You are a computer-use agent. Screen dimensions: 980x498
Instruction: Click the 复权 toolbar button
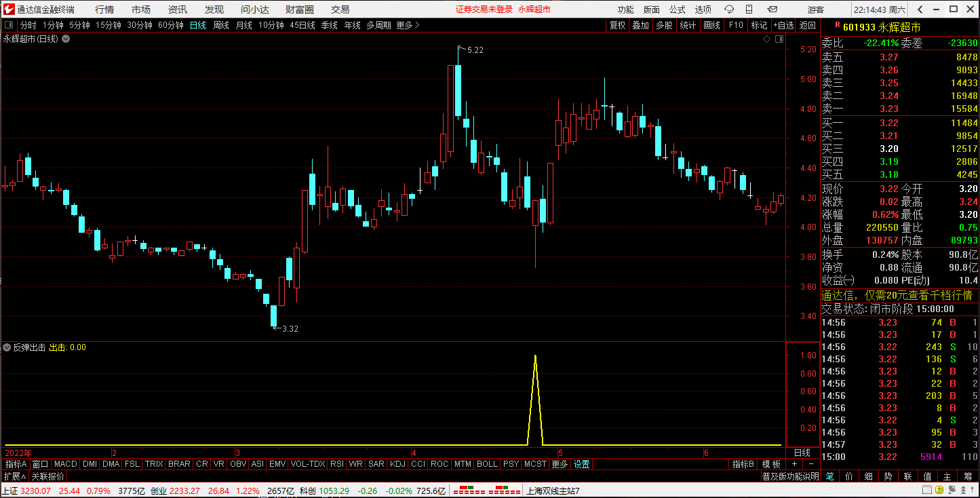(618, 25)
